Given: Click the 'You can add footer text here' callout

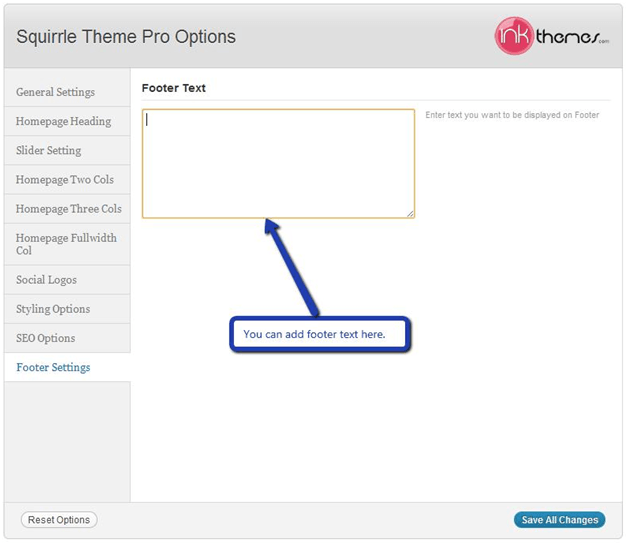Looking at the screenshot, I should (x=320, y=334).
